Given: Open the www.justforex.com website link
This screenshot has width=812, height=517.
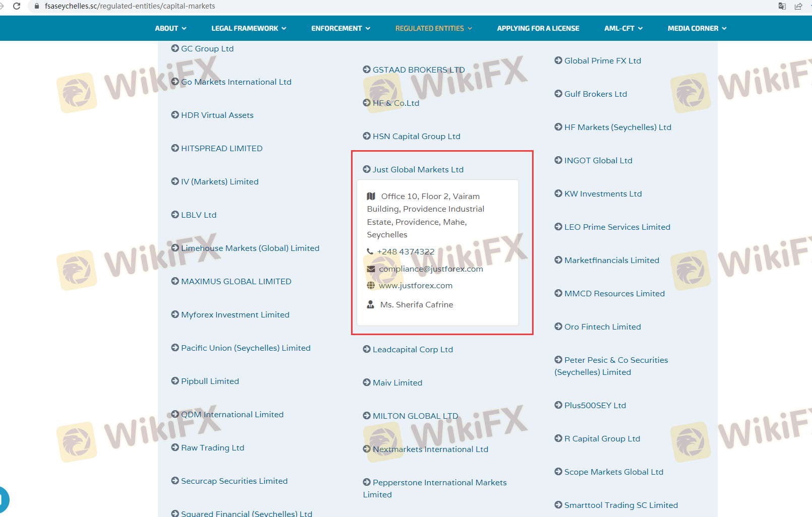Looking at the screenshot, I should (416, 286).
